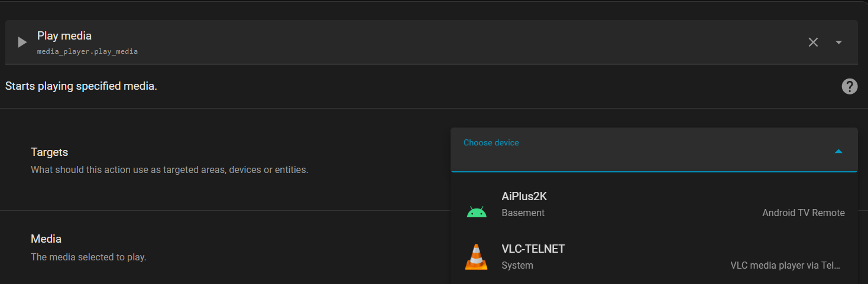Open help with the question mark icon

tap(849, 86)
